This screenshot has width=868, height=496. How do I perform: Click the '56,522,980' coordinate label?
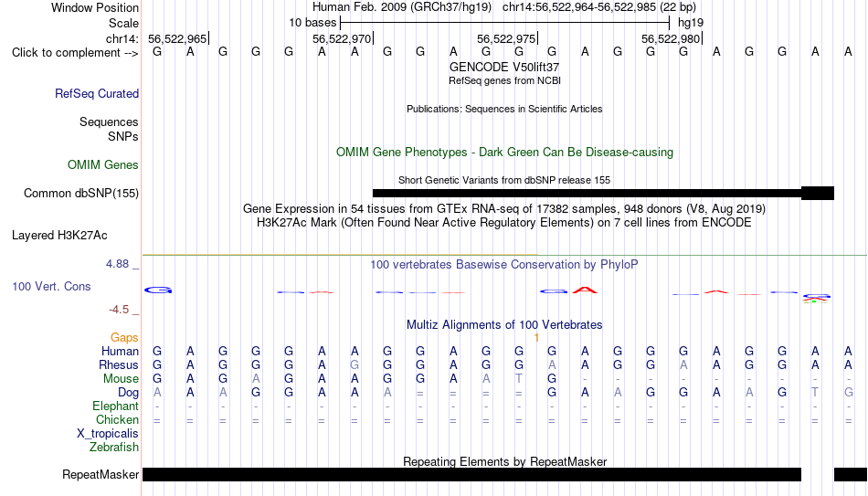[671, 38]
